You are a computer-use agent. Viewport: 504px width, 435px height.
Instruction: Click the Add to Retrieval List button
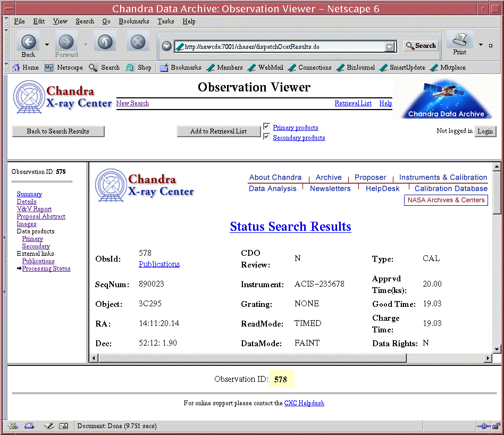tap(218, 131)
